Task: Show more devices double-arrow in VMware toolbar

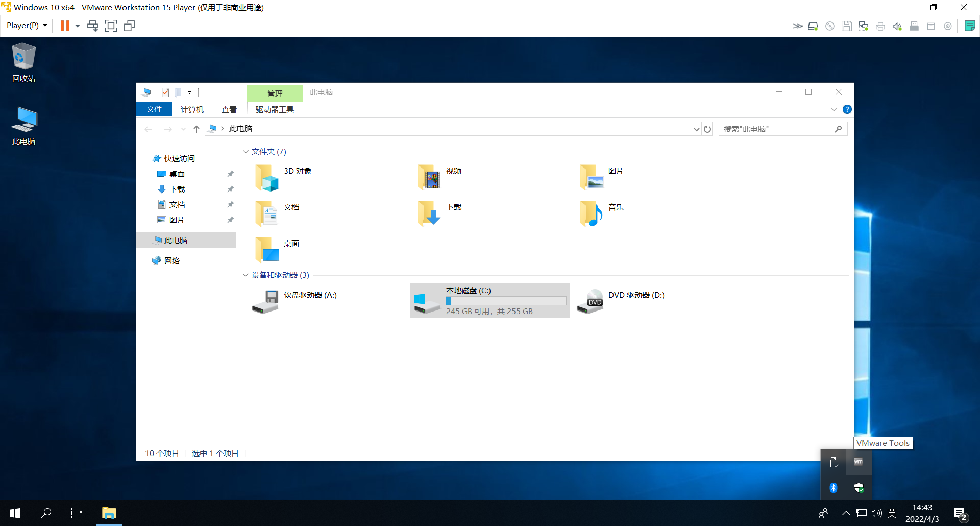Action: (797, 26)
